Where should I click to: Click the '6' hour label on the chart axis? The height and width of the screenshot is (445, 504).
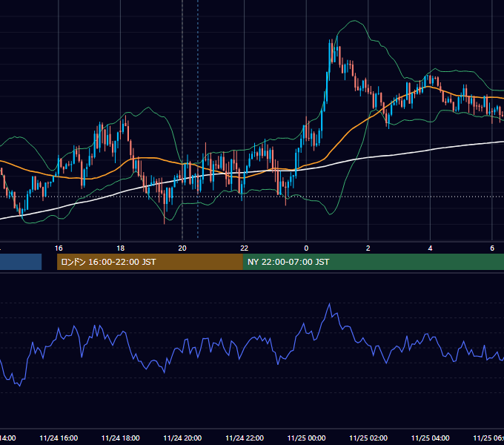point(492,248)
